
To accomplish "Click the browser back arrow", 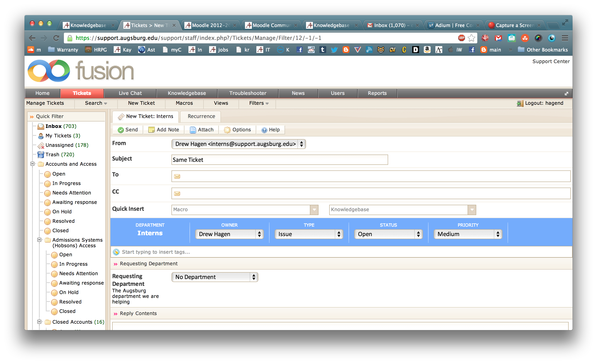I will coord(32,38).
